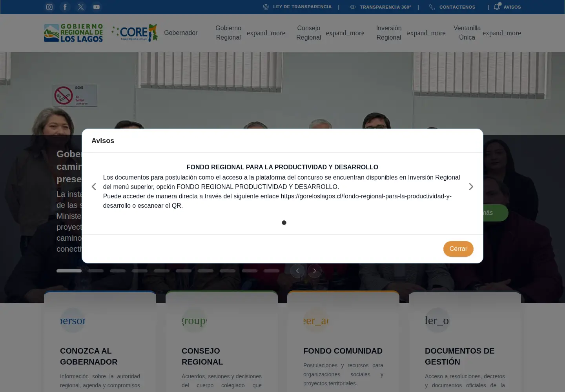The height and width of the screenshot is (392, 565).
Task: Click the hero carousel previous arrow
Action: pos(297,271)
